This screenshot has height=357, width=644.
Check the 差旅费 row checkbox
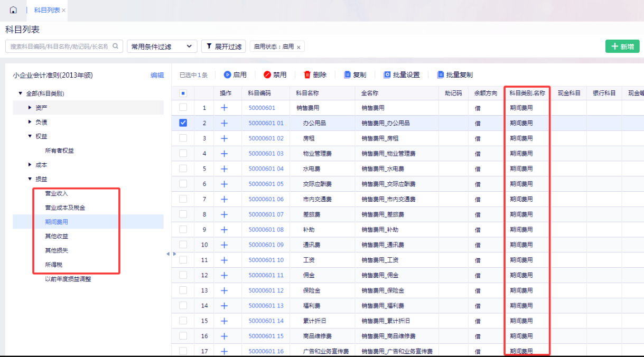183,214
